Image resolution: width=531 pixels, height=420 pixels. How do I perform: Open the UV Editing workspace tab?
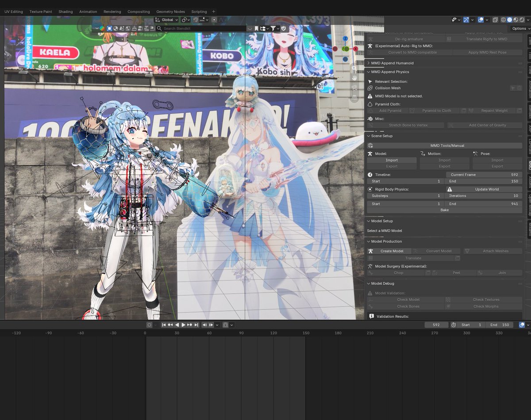point(14,11)
